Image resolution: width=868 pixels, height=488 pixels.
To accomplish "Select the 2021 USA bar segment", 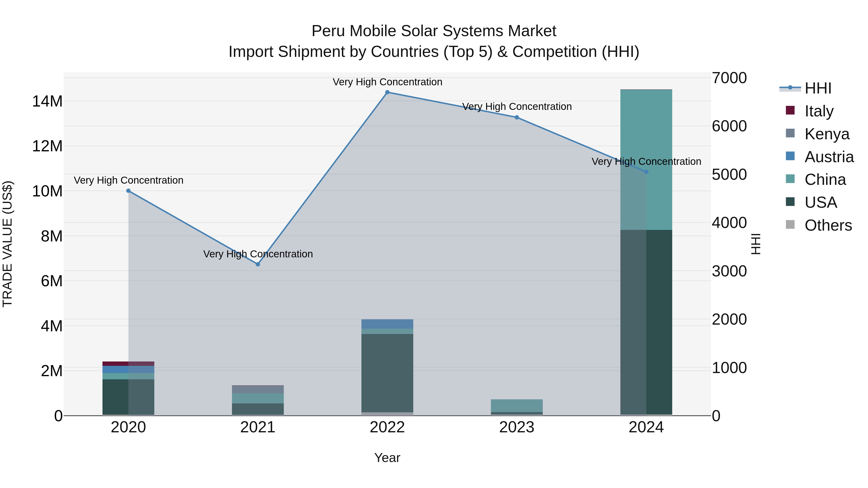I will (x=258, y=409).
